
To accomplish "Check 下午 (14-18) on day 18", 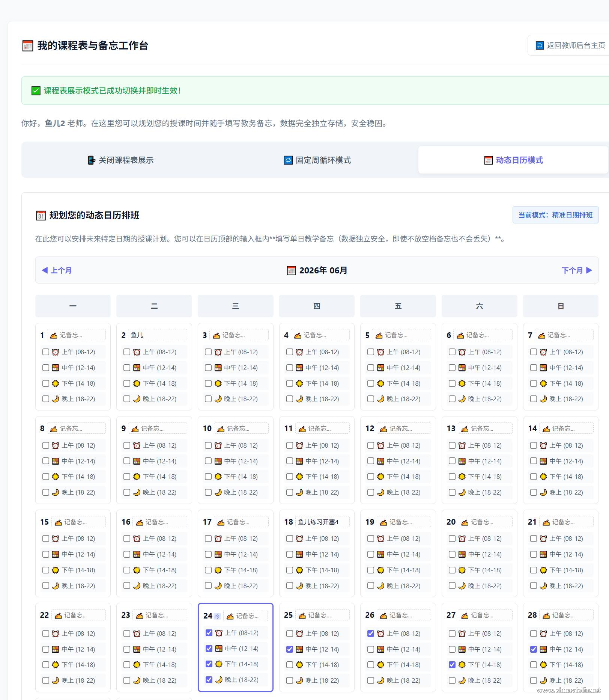I will [290, 570].
